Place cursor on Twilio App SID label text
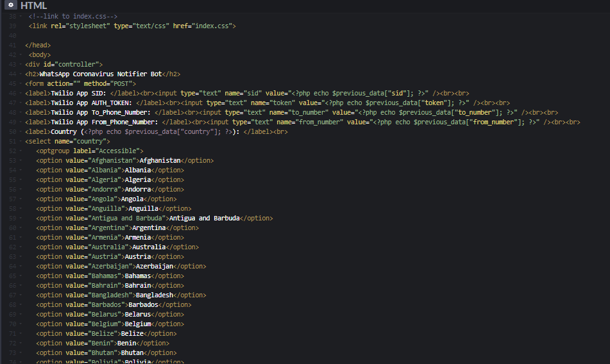 (78, 94)
